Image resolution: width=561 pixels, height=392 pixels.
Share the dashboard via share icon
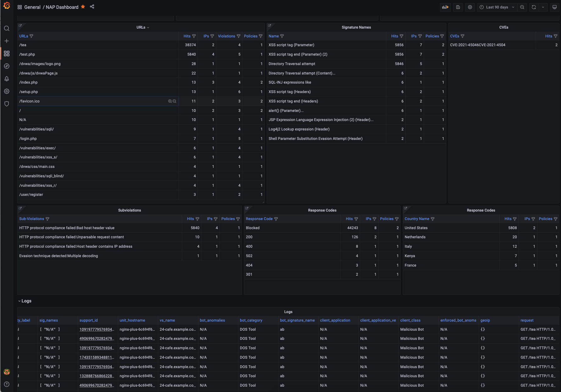(x=92, y=7)
